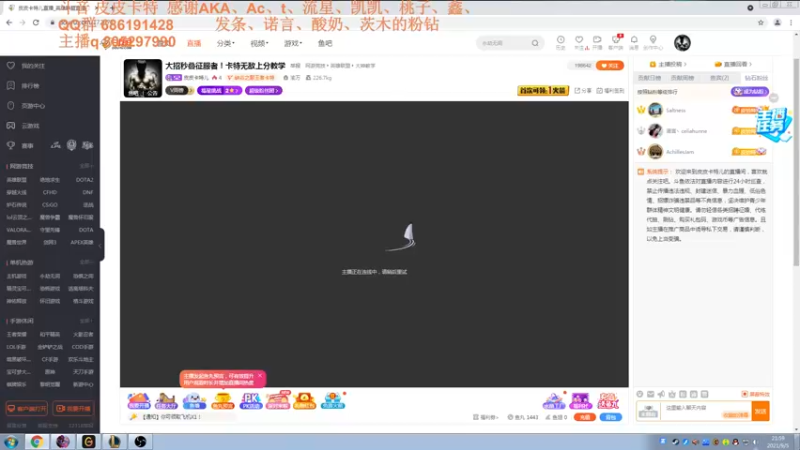800x450 pixels.
Task: Expand 单机热游 section's all link
Action: (x=86, y=262)
